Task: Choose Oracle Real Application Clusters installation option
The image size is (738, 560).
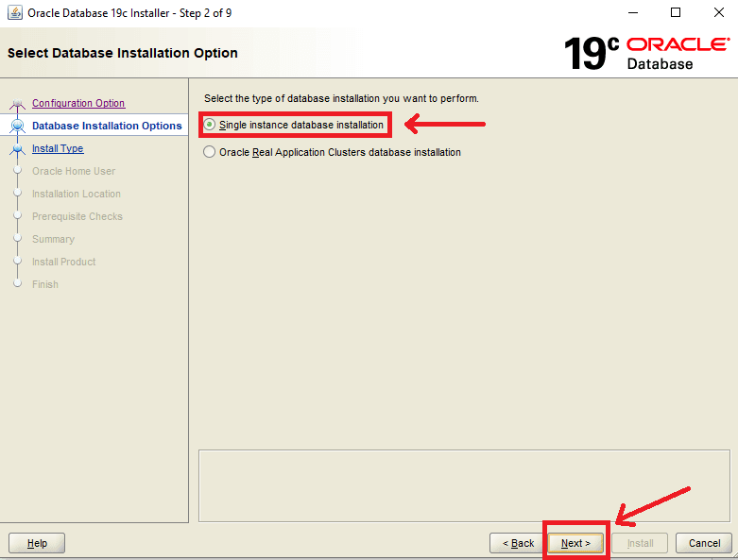Action: [x=210, y=152]
